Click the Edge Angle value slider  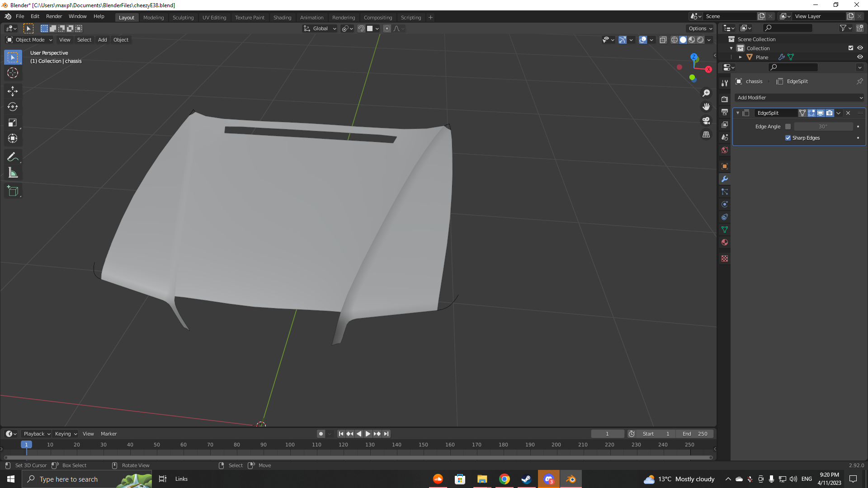pyautogui.click(x=823, y=127)
